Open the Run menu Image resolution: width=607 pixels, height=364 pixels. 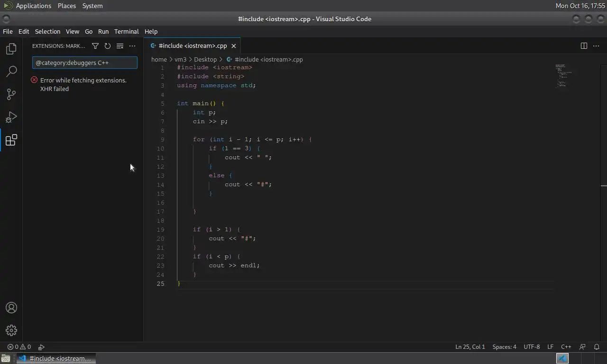(x=103, y=31)
